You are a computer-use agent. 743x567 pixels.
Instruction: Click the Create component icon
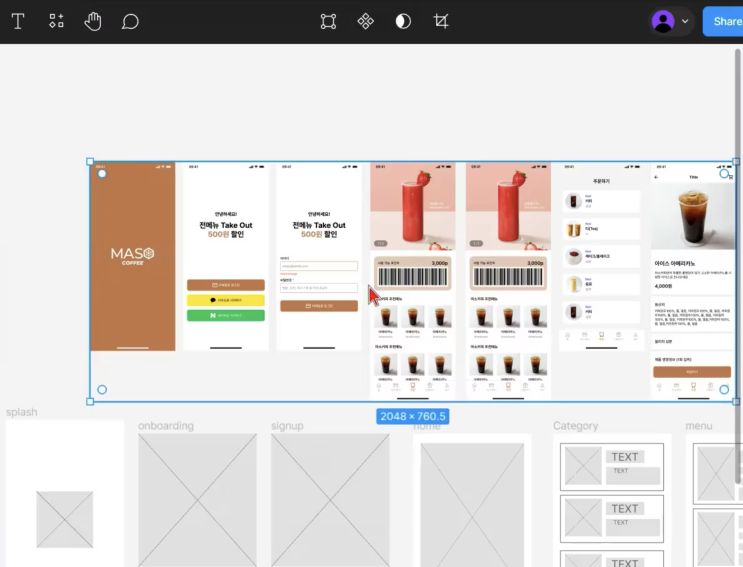click(x=365, y=21)
